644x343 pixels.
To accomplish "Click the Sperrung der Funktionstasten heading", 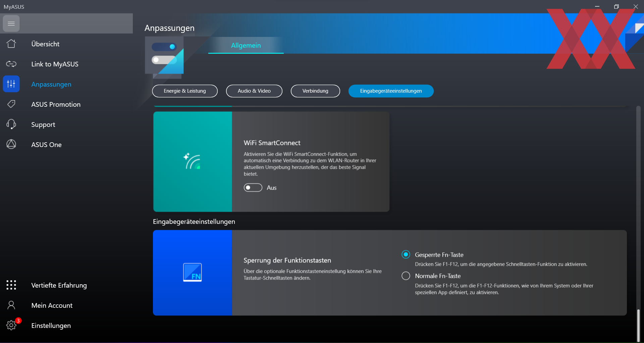I will [287, 260].
